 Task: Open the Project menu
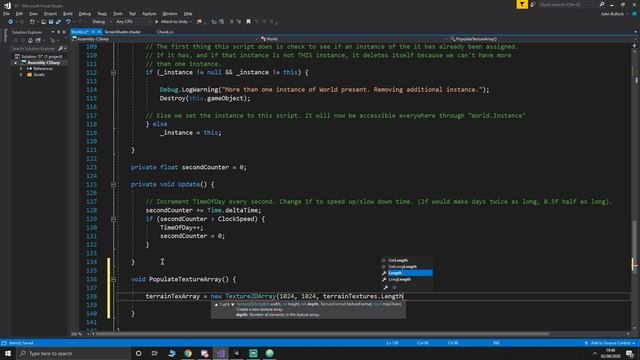tap(50, 13)
